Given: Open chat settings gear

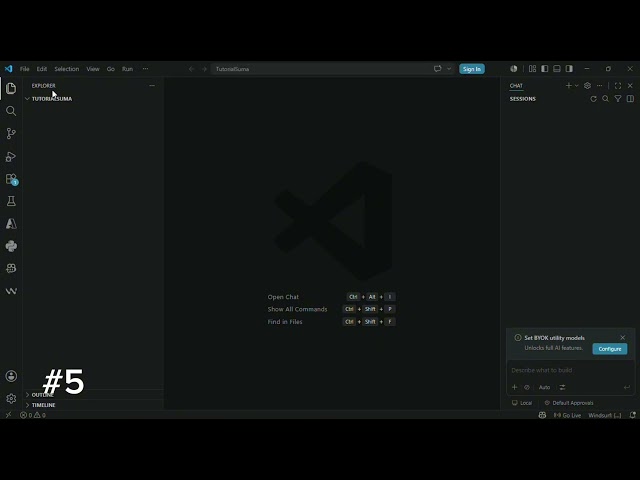Looking at the screenshot, I should pos(587,86).
